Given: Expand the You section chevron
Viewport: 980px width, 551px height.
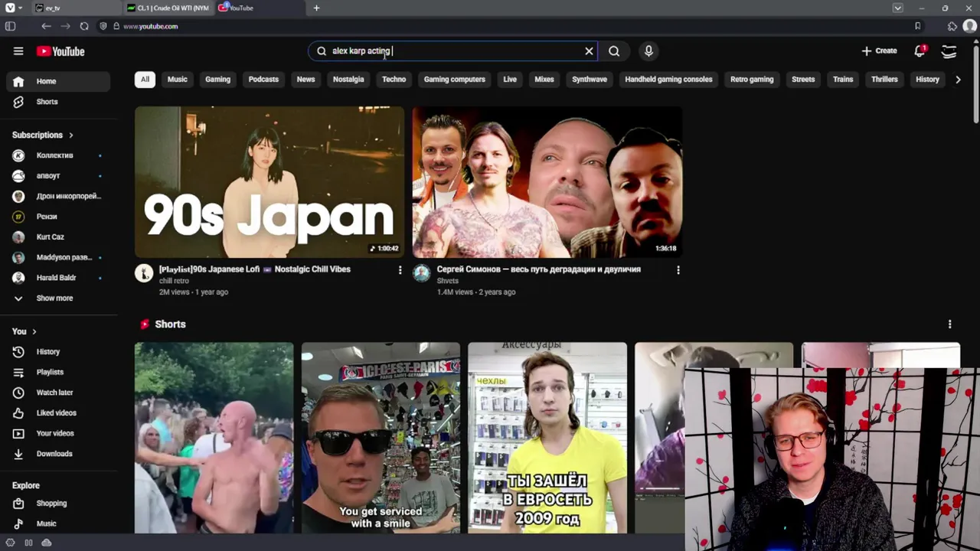Looking at the screenshot, I should pos(34,331).
